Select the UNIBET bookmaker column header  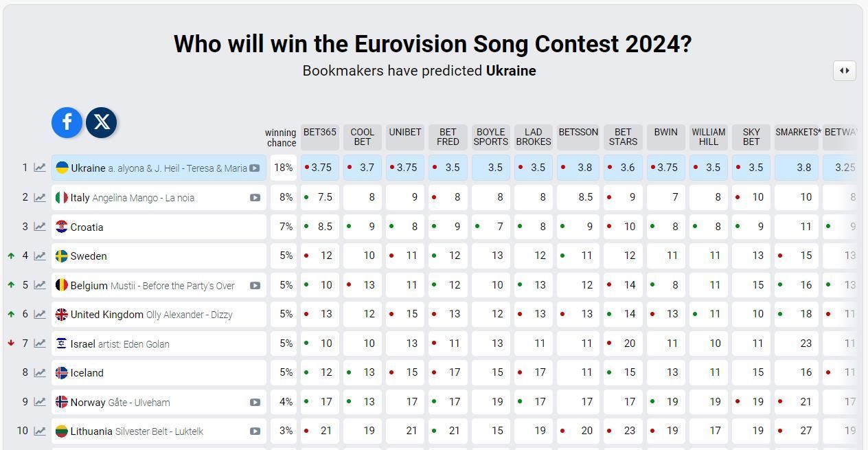[405, 133]
